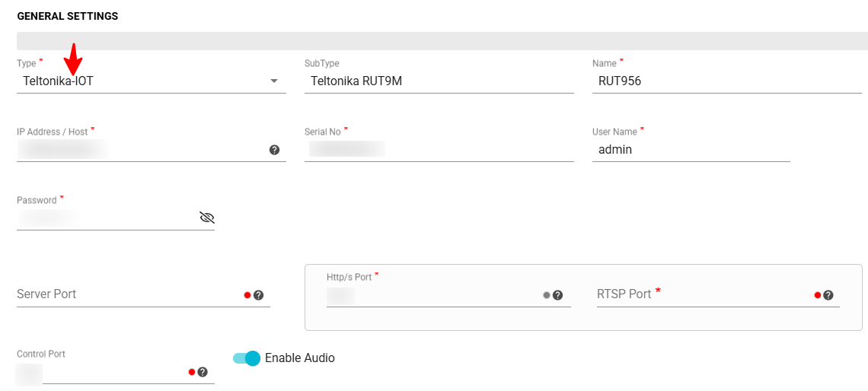Click into the Server Port field
The height and width of the screenshot is (391, 868).
pyautogui.click(x=126, y=294)
